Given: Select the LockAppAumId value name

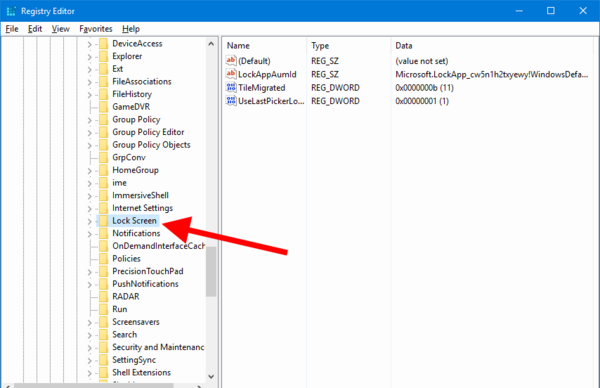Looking at the screenshot, I should [x=267, y=74].
